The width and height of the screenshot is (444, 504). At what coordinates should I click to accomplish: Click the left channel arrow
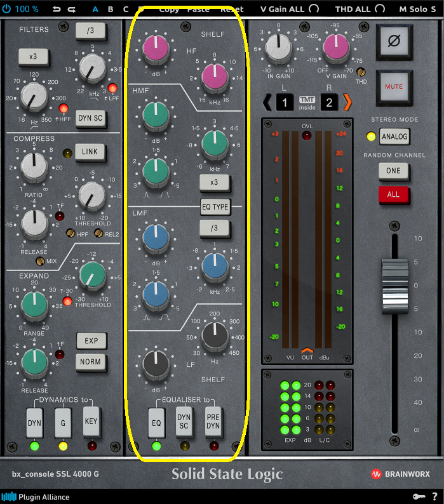pyautogui.click(x=267, y=103)
